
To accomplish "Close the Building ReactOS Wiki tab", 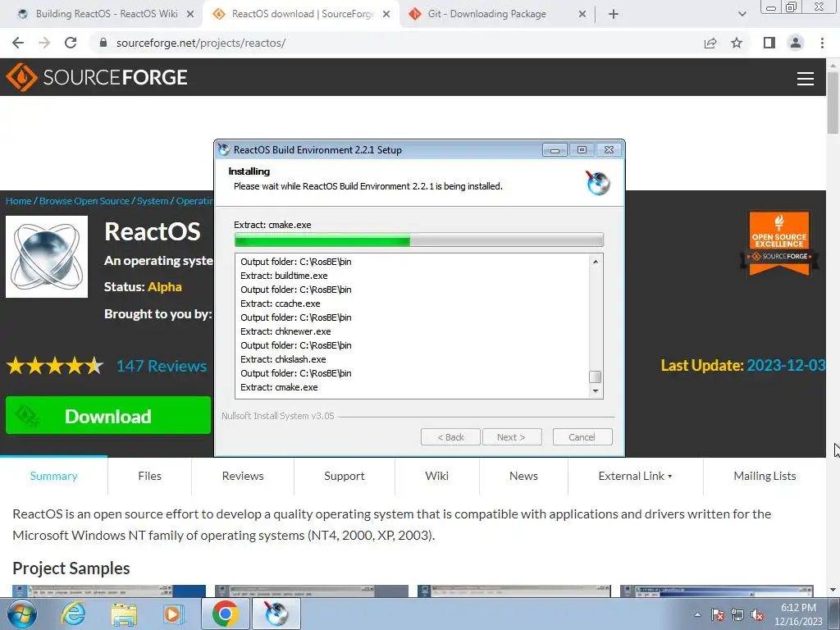I will tap(190, 15).
